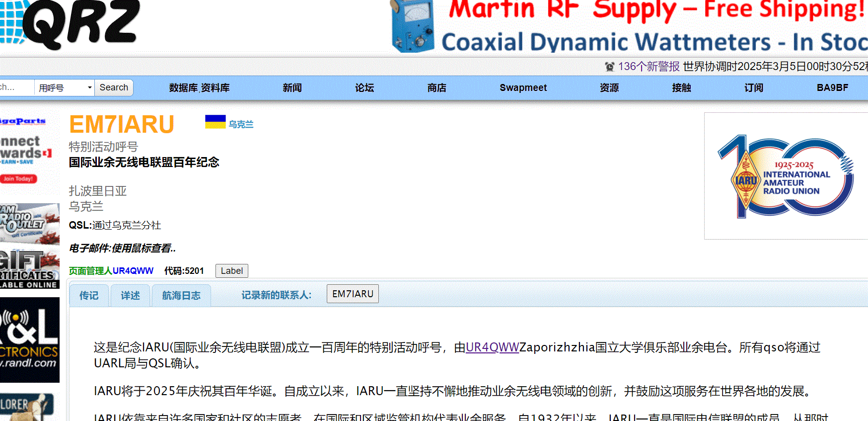This screenshot has width=868, height=421.
Task: Open the 论坛 menu
Action: point(364,88)
